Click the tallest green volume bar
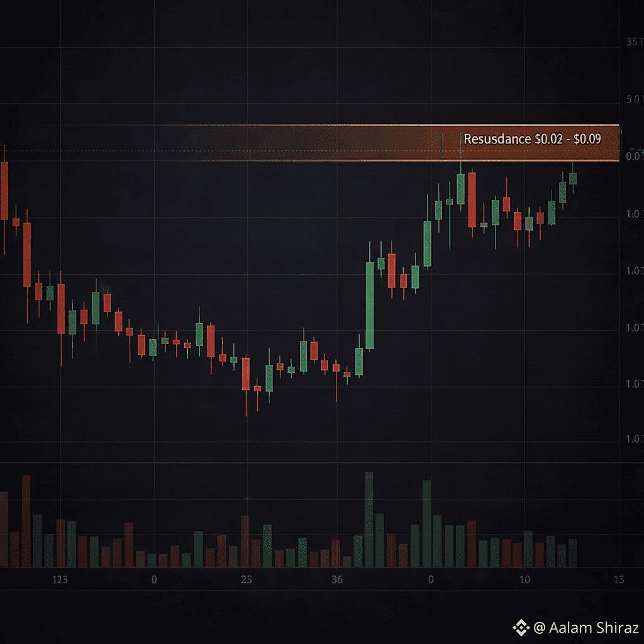Image resolution: width=644 pixels, height=644 pixels. pyautogui.click(x=369, y=519)
